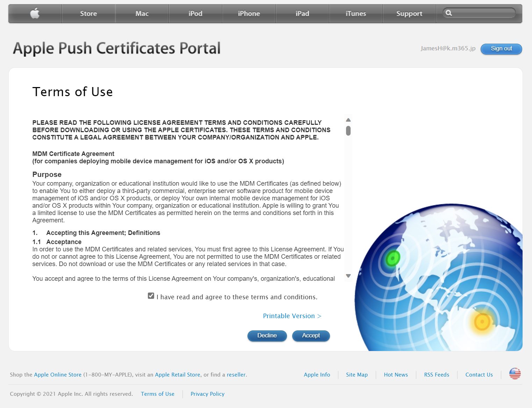532x408 pixels.
Task: Go to the iPhone section
Action: point(249,14)
